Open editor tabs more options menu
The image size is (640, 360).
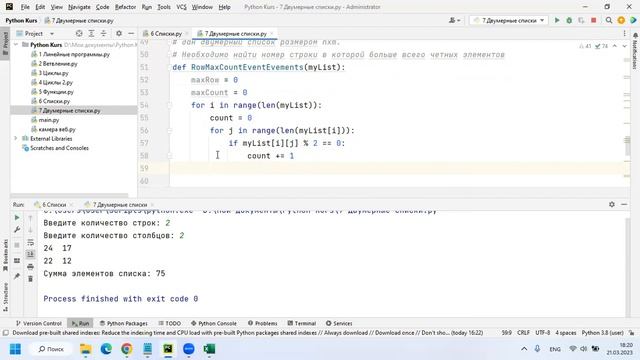pos(624,33)
